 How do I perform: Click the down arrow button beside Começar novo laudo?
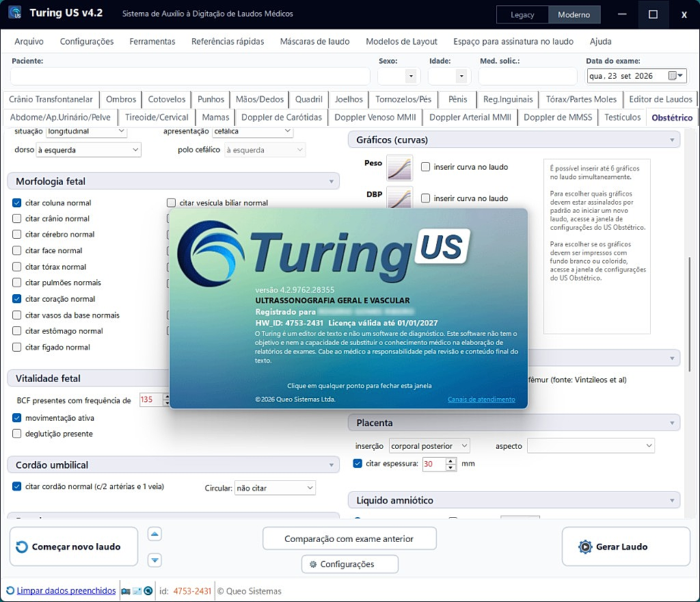(x=154, y=560)
